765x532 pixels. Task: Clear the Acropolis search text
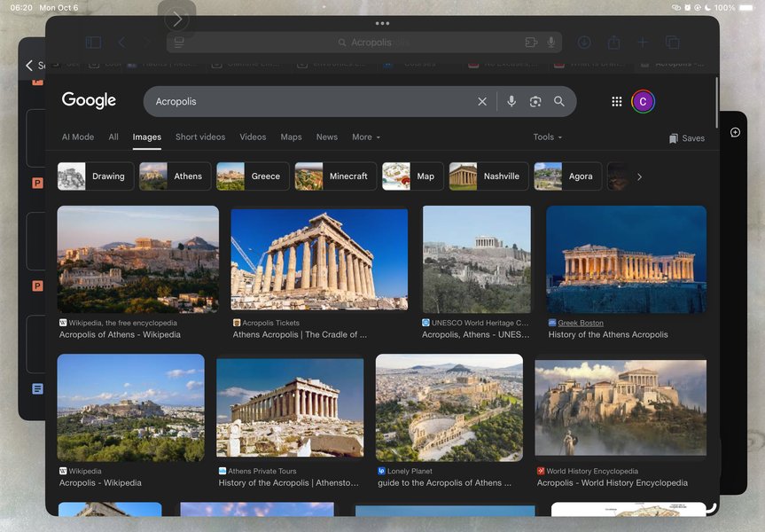coord(482,102)
